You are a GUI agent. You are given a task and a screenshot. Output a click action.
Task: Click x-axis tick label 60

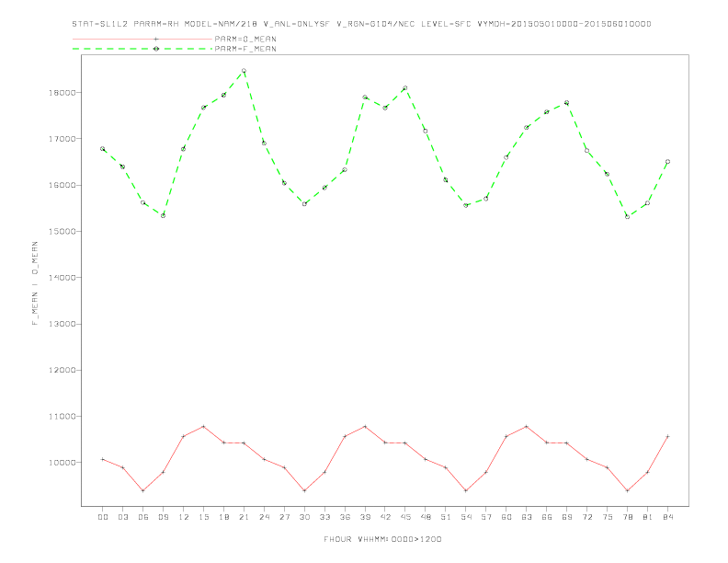click(x=506, y=517)
